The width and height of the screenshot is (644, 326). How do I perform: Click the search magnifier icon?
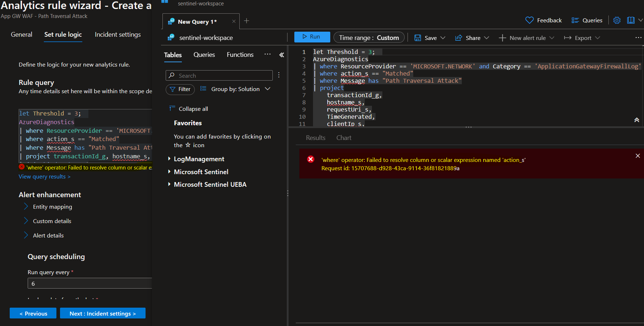tap(172, 75)
